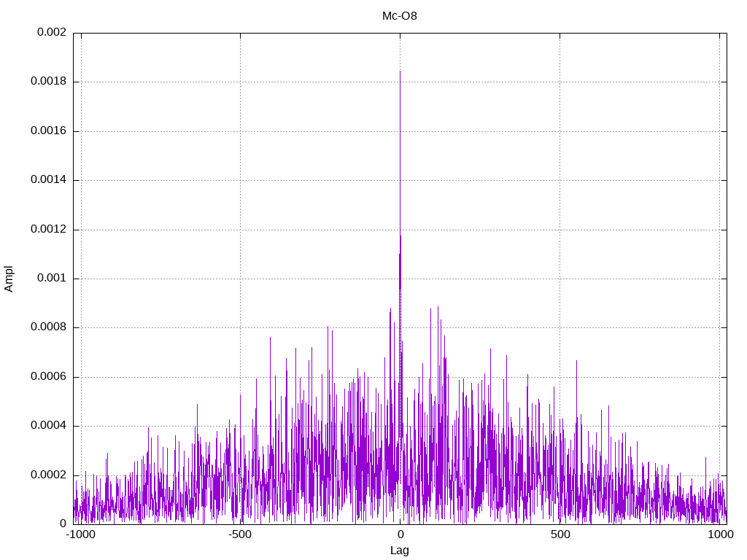The height and width of the screenshot is (560, 747).
Task: Click the -1000 x-axis tick label
Action: 80,534
